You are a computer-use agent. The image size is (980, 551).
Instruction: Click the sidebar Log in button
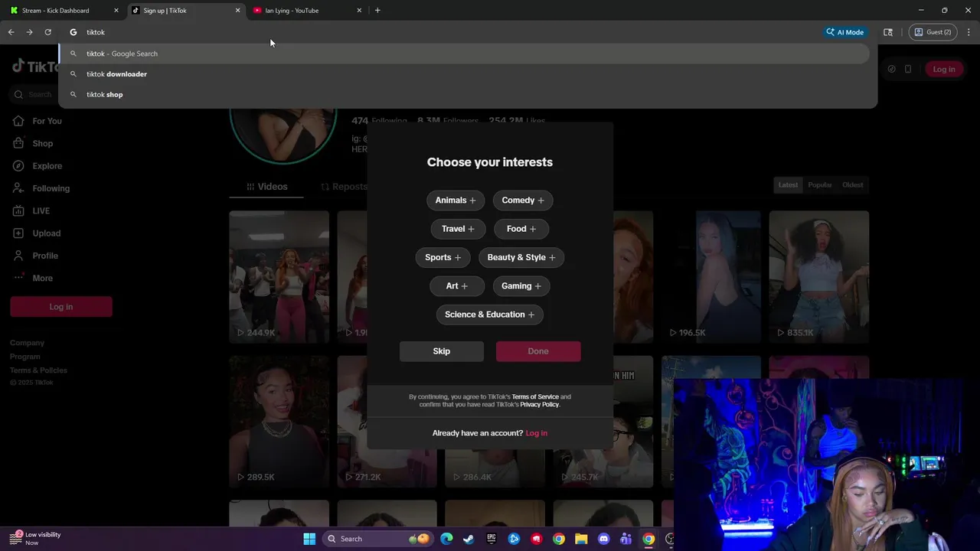coord(61,307)
